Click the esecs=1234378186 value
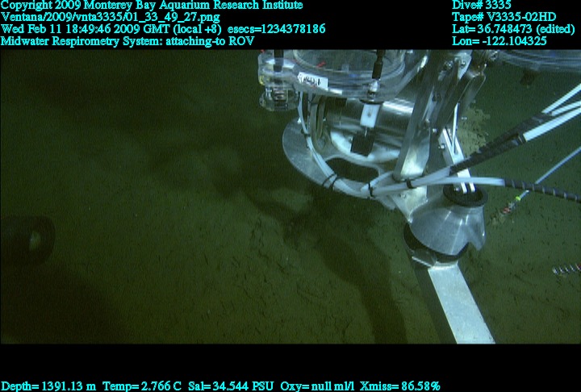This screenshot has width=581, height=392. [x=277, y=29]
